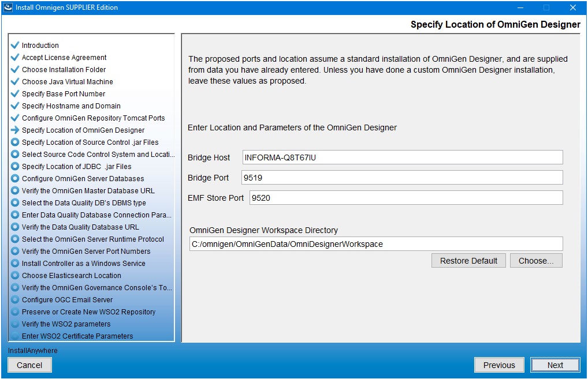The height and width of the screenshot is (379, 588).
Task: Click the 'InstallAnywhere' label
Action: (33, 351)
